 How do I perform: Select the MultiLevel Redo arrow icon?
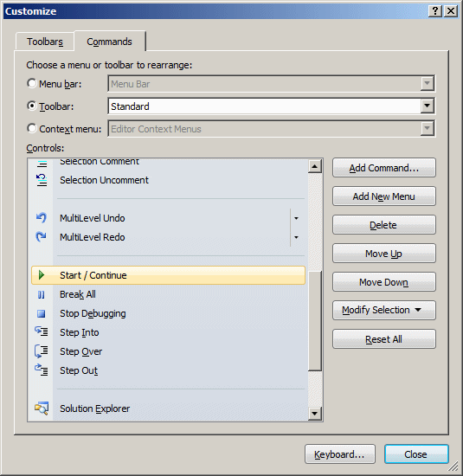(x=42, y=237)
